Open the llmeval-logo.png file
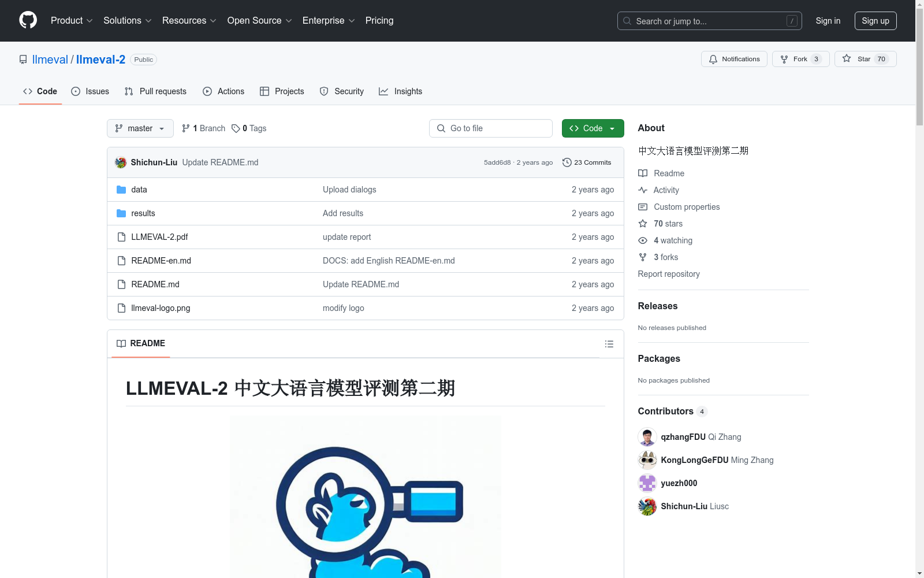 pyautogui.click(x=161, y=308)
